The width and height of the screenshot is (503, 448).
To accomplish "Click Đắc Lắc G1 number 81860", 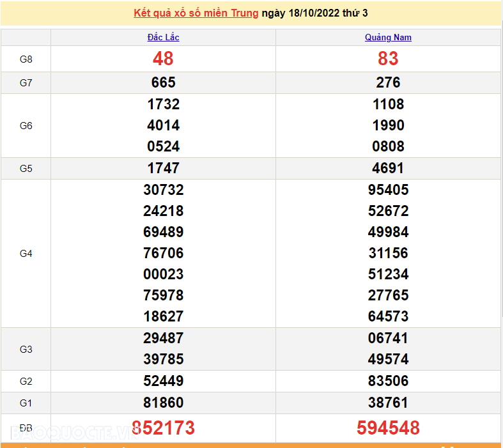I will [x=163, y=403].
